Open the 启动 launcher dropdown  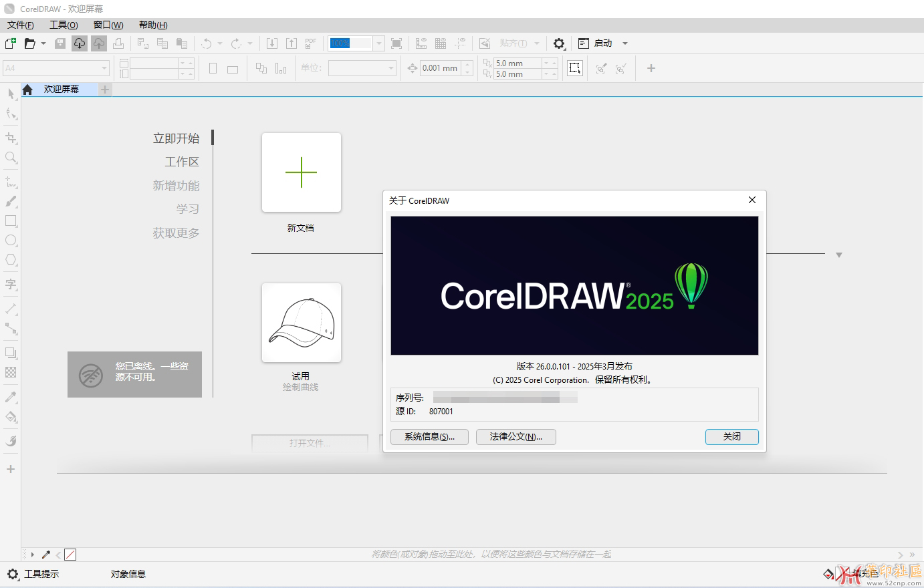(x=625, y=43)
